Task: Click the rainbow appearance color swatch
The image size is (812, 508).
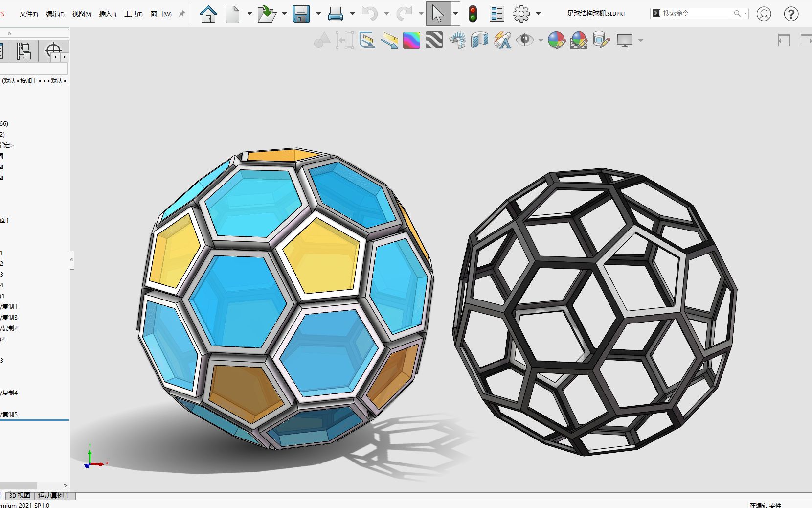Action: point(412,40)
